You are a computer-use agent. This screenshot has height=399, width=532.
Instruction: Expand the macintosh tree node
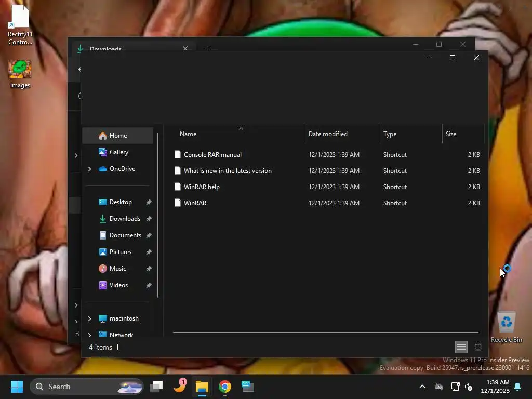(89, 318)
